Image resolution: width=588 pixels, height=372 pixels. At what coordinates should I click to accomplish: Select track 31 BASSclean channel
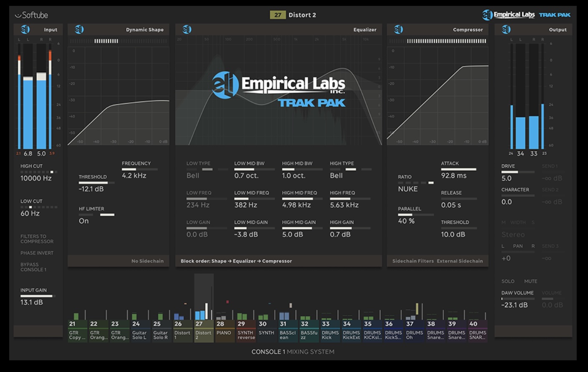288,331
